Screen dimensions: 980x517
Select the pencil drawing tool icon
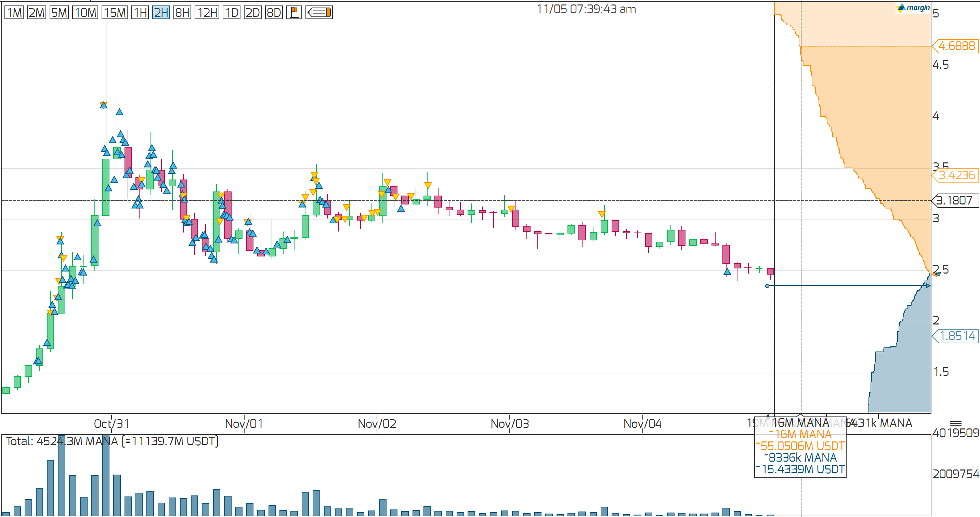click(x=319, y=13)
